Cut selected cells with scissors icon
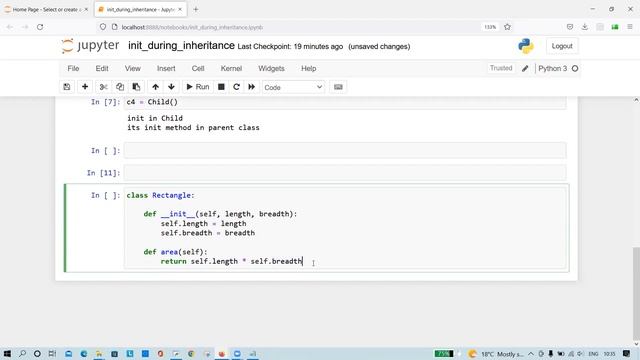Image resolution: width=640 pixels, height=360 pixels. 103,87
